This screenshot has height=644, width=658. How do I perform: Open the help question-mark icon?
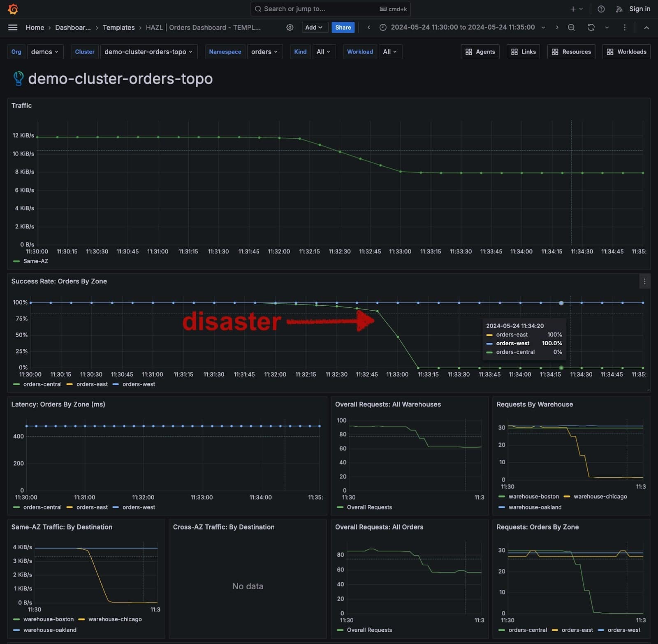tap(601, 9)
